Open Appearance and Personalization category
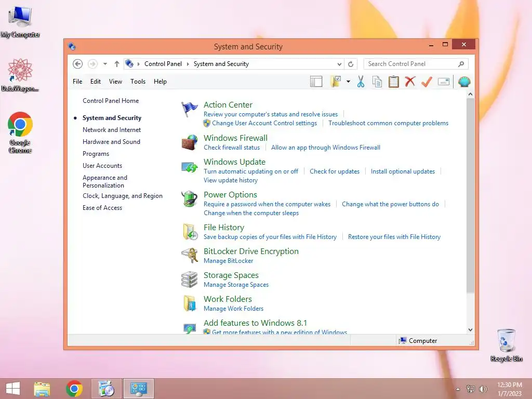 tap(105, 181)
